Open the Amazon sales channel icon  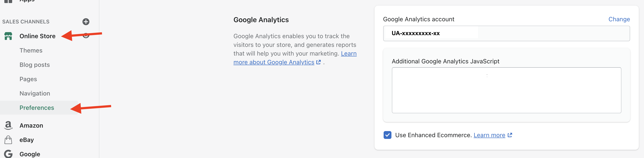[8, 125]
